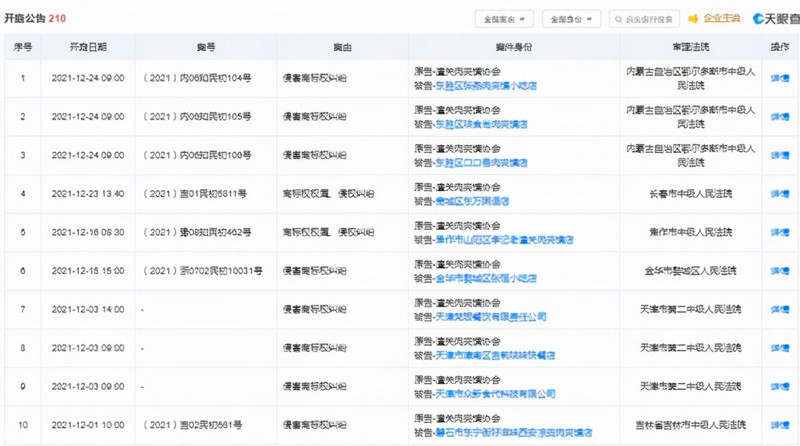This screenshot has width=800, height=446.
Task: Click the date 2021-12-03 14:00
Action: tap(88, 309)
